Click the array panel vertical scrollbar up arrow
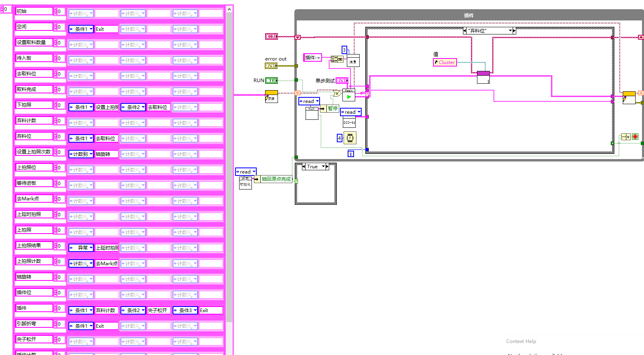 click(229, 9)
